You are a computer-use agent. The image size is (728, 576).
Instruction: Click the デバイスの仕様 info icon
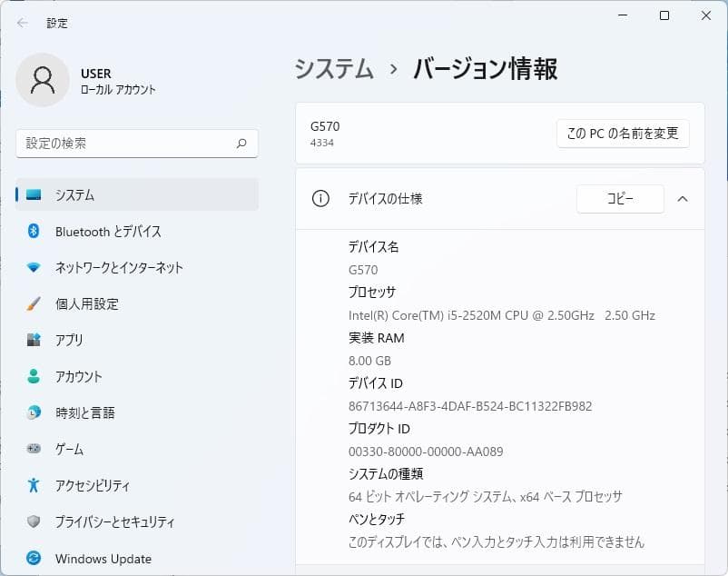[x=319, y=198]
